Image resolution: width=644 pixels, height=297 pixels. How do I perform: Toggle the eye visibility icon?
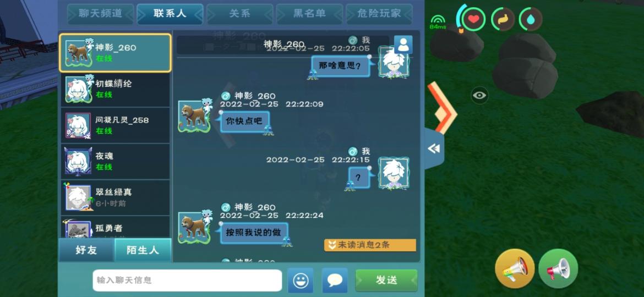[479, 96]
